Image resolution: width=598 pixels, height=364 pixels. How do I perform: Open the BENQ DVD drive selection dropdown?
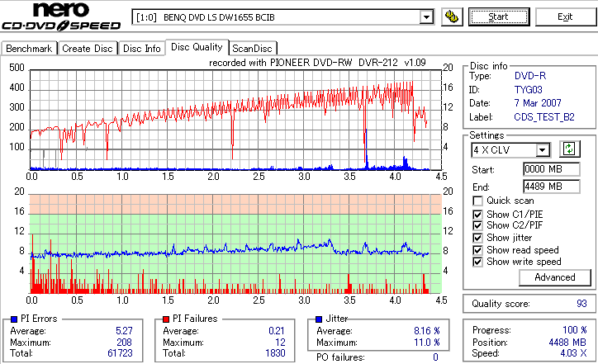point(282,17)
